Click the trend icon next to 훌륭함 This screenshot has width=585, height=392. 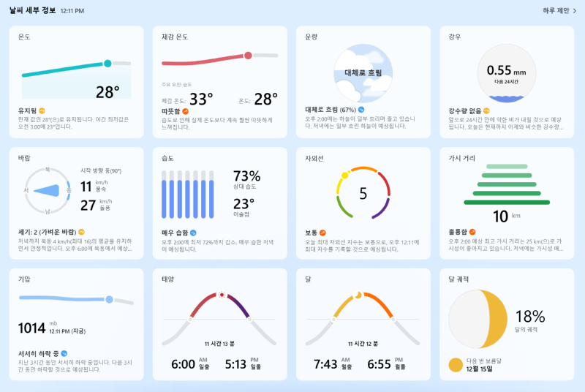click(472, 232)
